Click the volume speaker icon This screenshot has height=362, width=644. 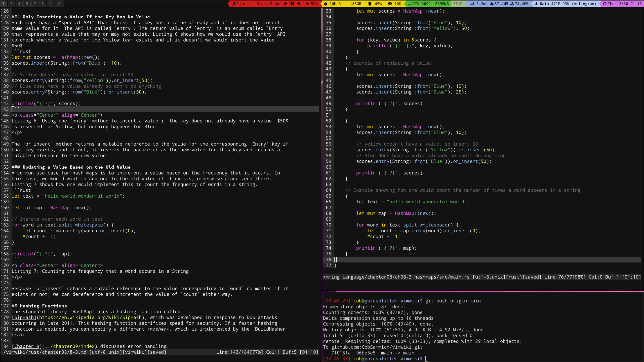(x=308, y=4)
